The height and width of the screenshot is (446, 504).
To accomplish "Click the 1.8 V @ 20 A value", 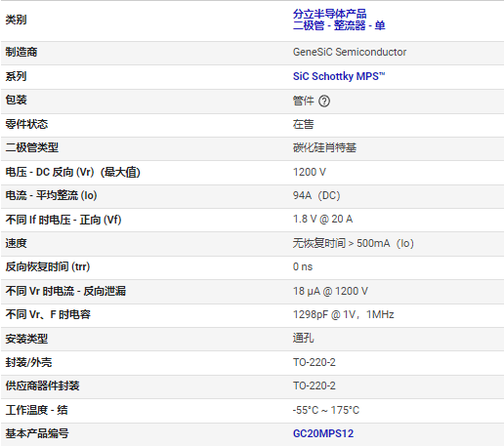I will pyautogui.click(x=322, y=219).
